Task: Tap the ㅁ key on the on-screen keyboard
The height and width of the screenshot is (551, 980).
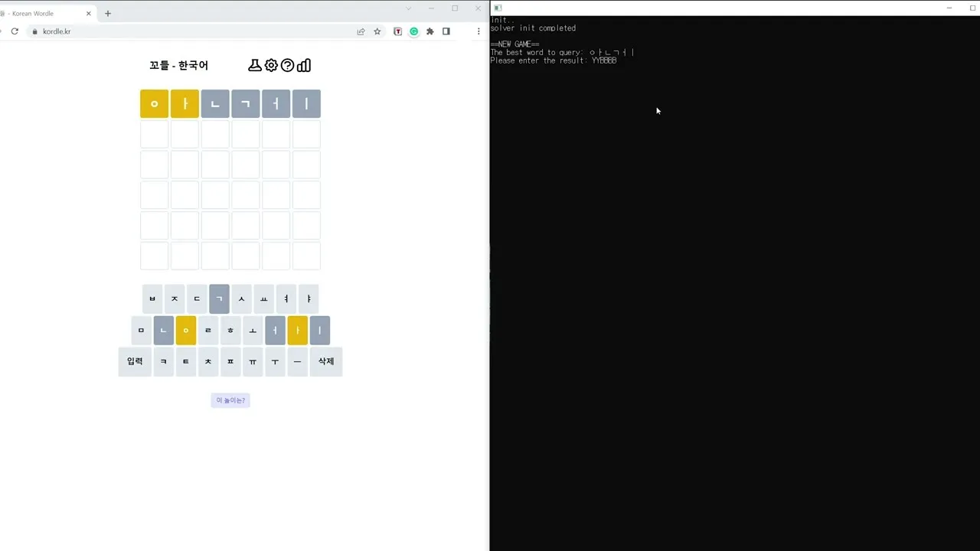Action: pos(141,331)
